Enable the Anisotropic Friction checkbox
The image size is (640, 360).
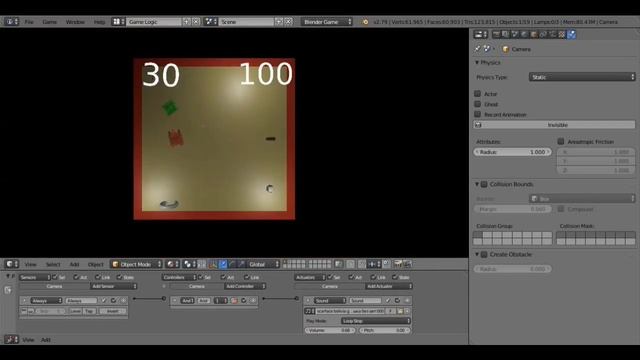pyautogui.click(x=561, y=141)
